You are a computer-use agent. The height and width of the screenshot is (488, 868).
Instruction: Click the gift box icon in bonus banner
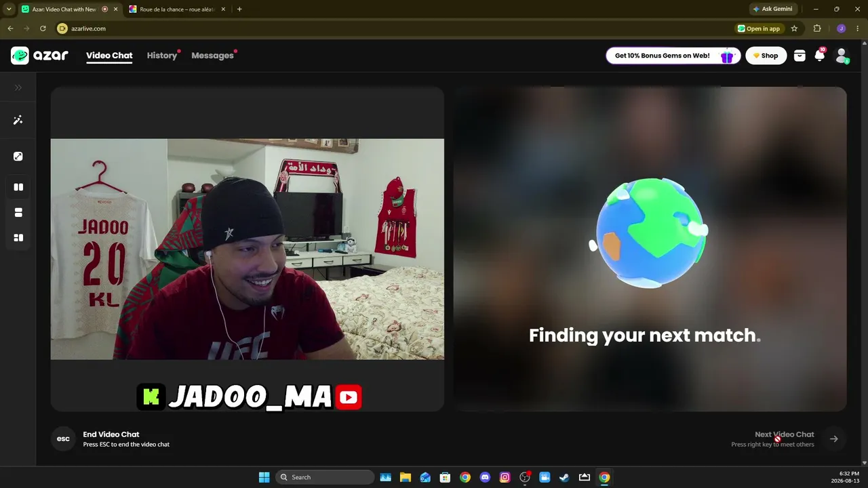(727, 56)
